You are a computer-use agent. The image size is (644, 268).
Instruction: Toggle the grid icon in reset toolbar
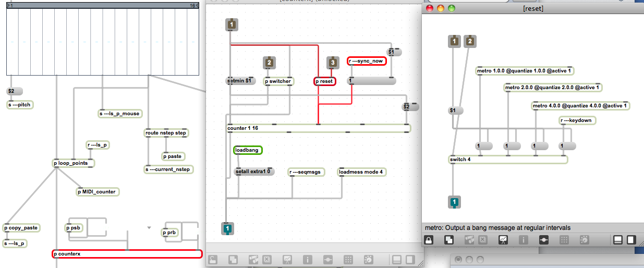pos(564,240)
